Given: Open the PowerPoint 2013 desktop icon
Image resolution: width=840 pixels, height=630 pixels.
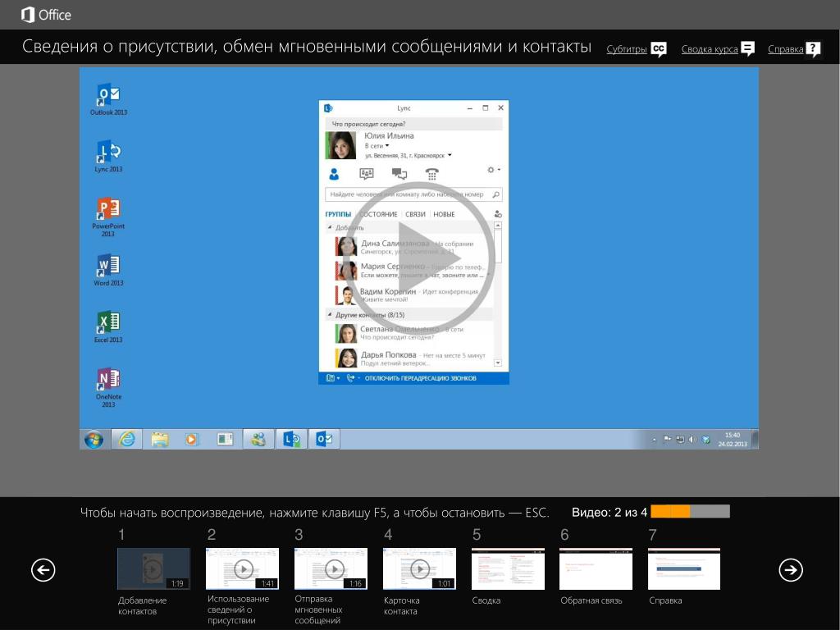Looking at the screenshot, I should pyautogui.click(x=108, y=209).
